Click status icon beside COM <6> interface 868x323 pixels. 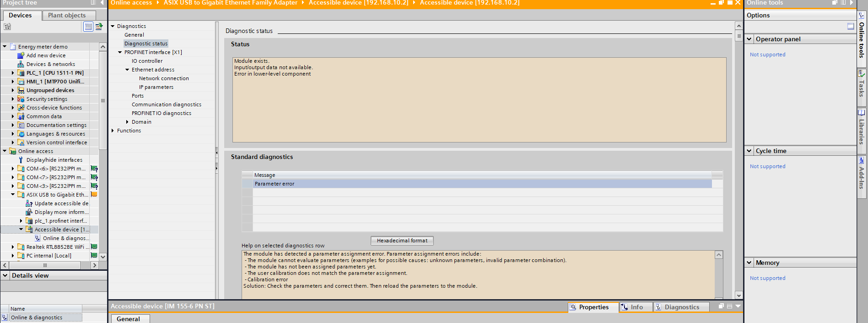(94, 169)
